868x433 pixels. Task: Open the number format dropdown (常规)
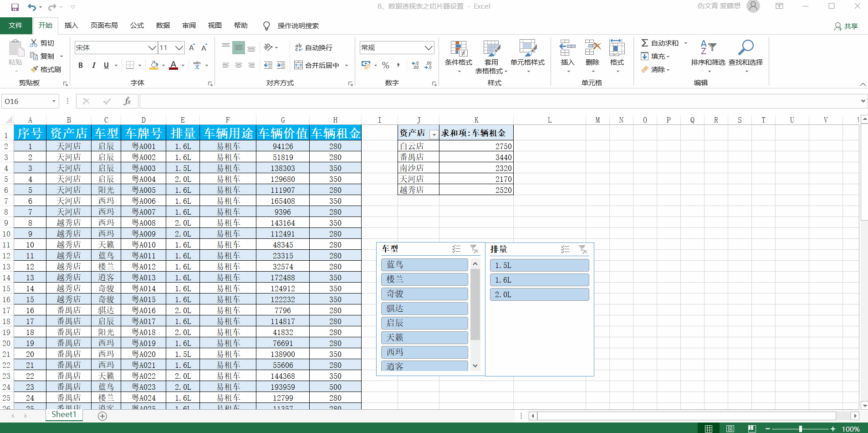pos(429,47)
